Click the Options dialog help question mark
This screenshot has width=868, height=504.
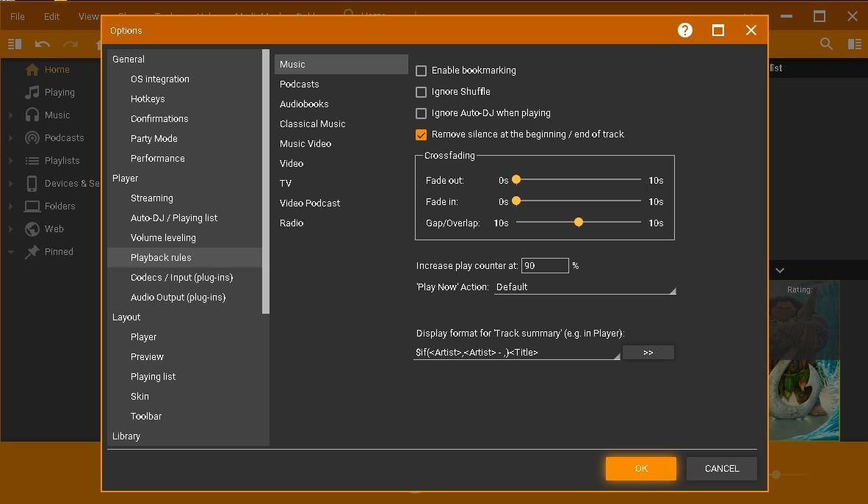point(684,30)
